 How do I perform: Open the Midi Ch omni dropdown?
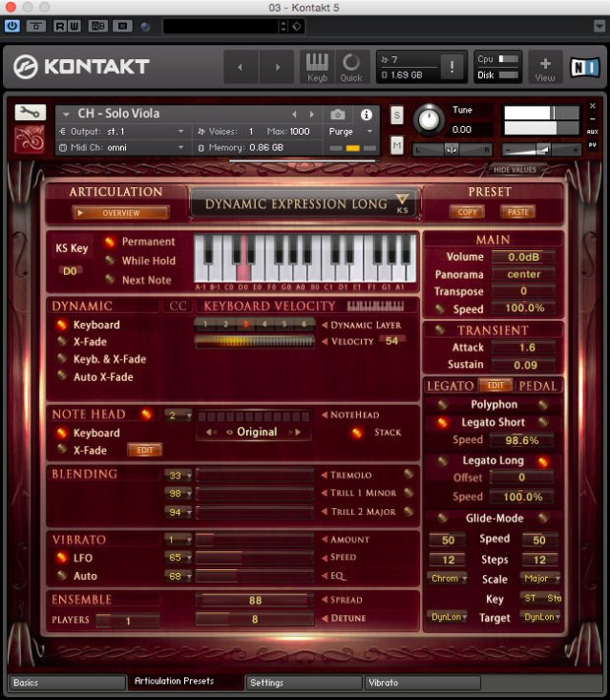coord(123,148)
